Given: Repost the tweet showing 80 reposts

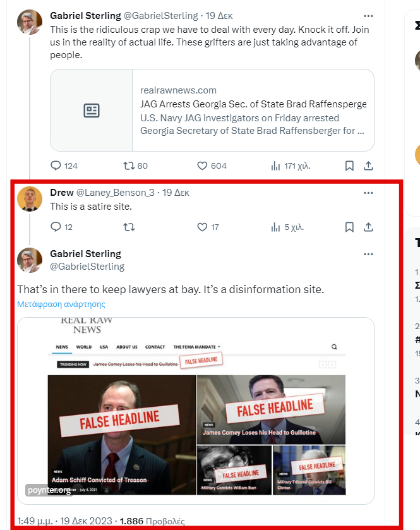Looking at the screenshot, I should click(x=135, y=166).
